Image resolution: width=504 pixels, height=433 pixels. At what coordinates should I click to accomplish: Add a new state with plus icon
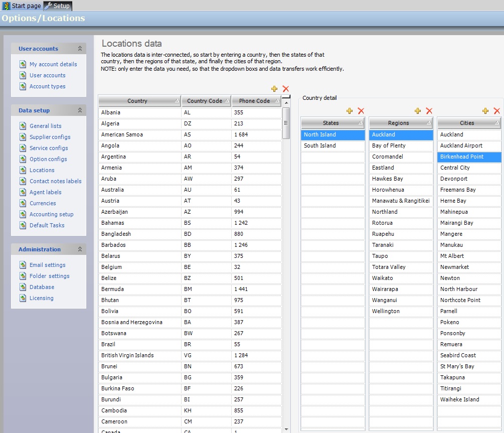coord(350,111)
